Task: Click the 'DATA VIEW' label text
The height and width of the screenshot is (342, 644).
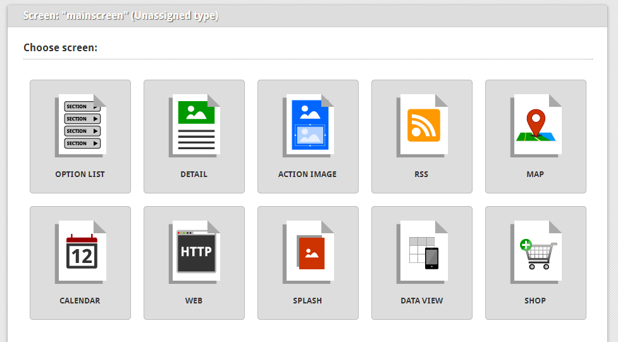Action: click(x=422, y=300)
